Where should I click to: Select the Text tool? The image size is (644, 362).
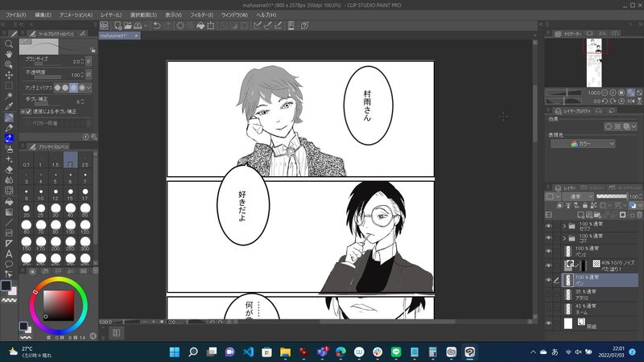(9, 253)
